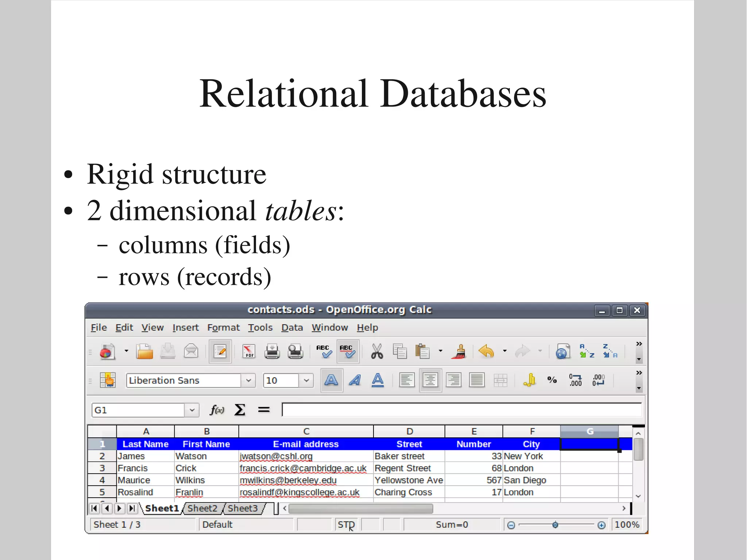Click the formula input line
This screenshot has height=560, width=747.
pyautogui.click(x=462, y=410)
